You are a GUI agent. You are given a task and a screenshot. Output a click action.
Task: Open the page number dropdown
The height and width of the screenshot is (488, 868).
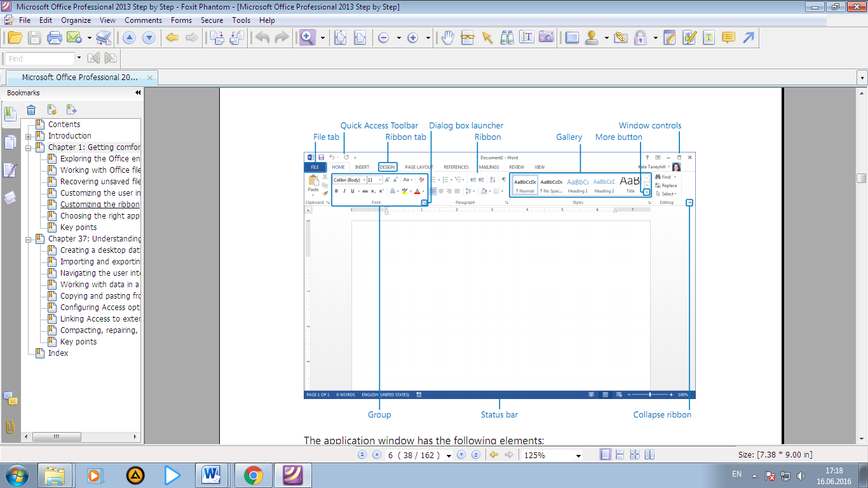pos(449,456)
